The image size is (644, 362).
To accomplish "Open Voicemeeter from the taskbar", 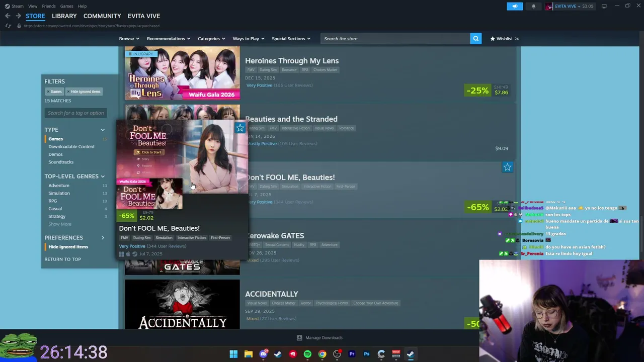I will coord(396,354).
